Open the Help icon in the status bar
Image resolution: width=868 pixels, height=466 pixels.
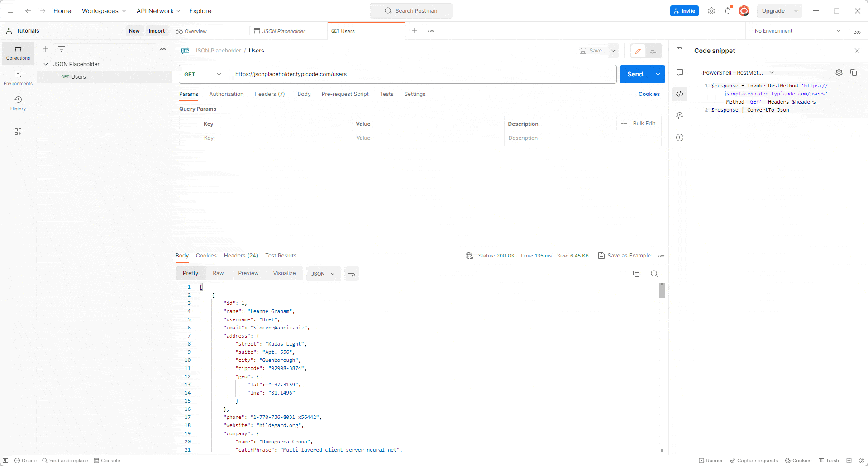coord(862,461)
